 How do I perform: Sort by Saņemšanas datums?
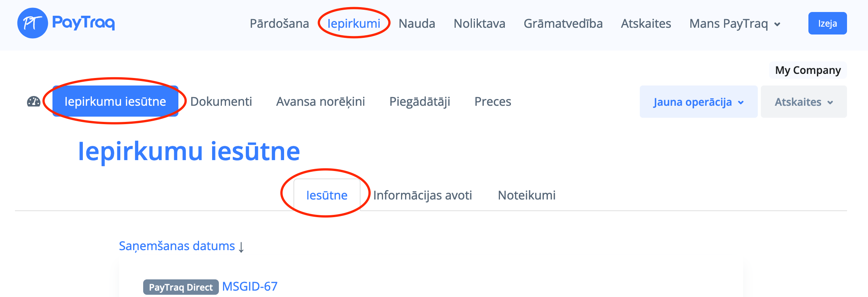177,246
